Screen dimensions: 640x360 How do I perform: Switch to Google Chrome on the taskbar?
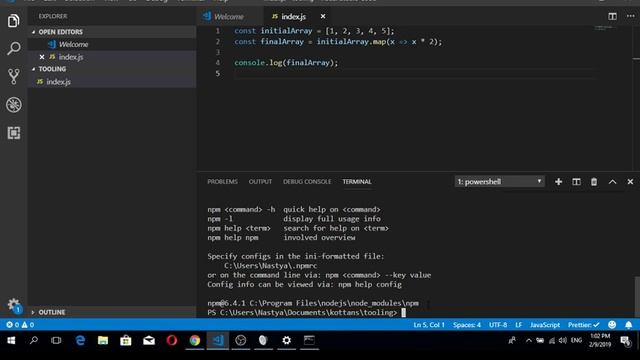click(195, 340)
